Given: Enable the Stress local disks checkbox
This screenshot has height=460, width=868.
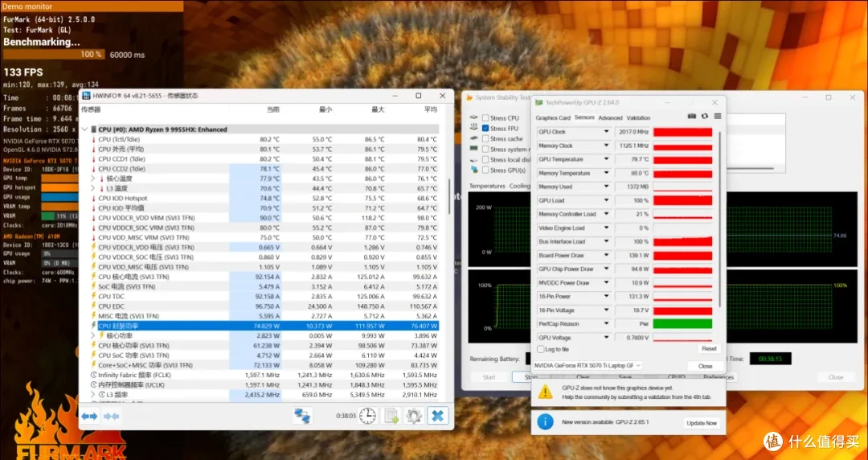Looking at the screenshot, I should coord(485,159).
